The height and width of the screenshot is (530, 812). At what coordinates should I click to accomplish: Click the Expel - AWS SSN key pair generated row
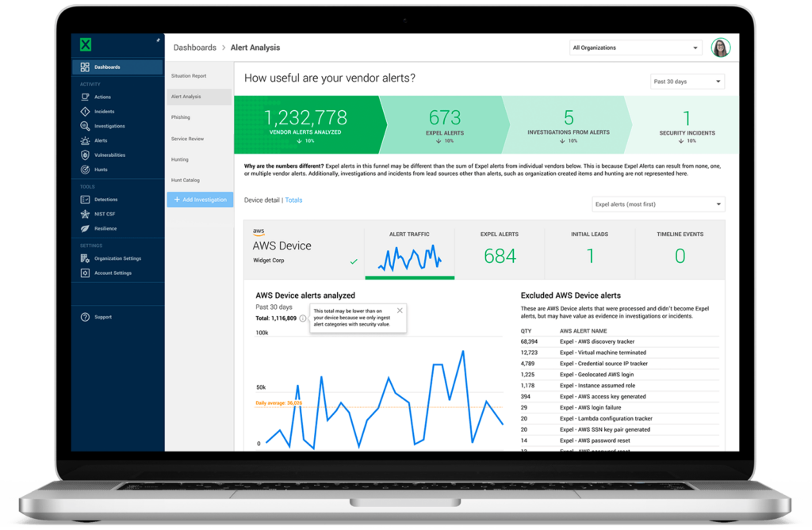click(x=619, y=429)
